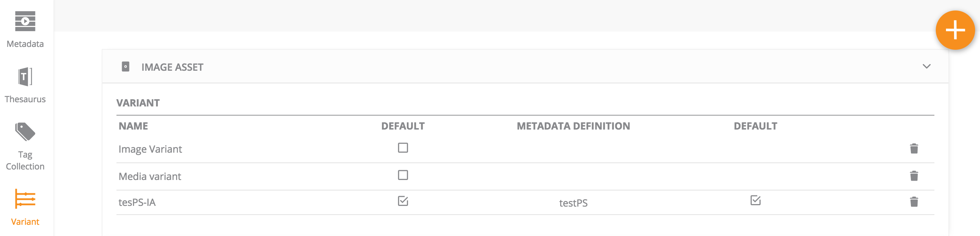Open the Tag Collection icon
The height and width of the screenshot is (236, 980).
coord(25,132)
